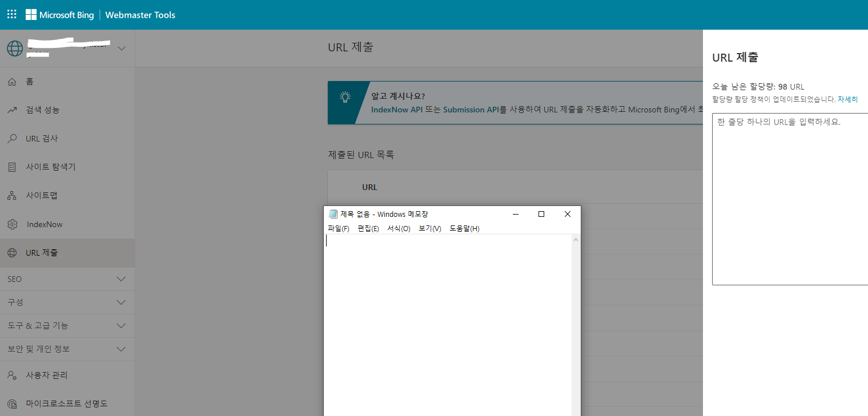The height and width of the screenshot is (416, 868).
Task: Open the app launcher grid icon
Action: click(x=12, y=15)
